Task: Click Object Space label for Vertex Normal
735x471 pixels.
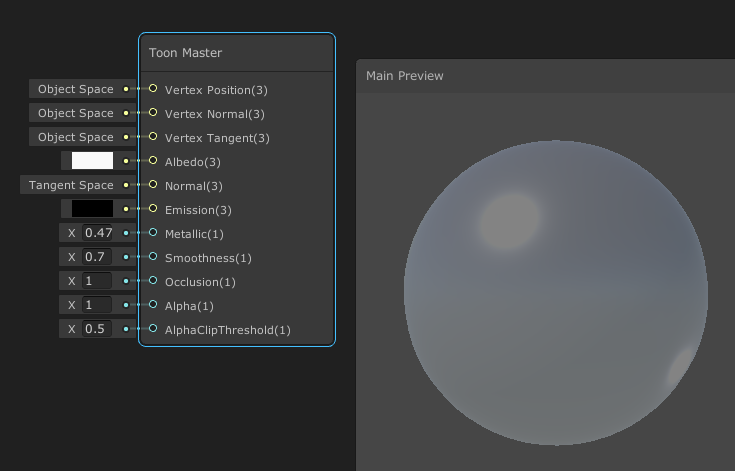Action: click(76, 113)
